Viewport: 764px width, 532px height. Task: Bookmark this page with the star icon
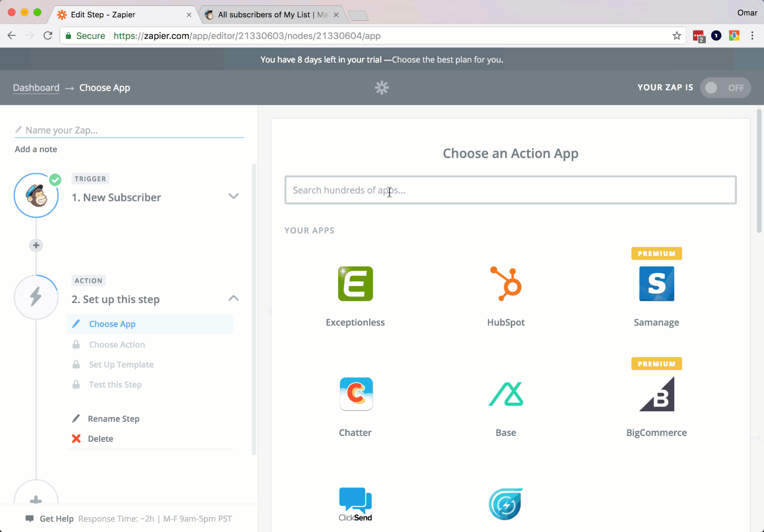point(677,35)
